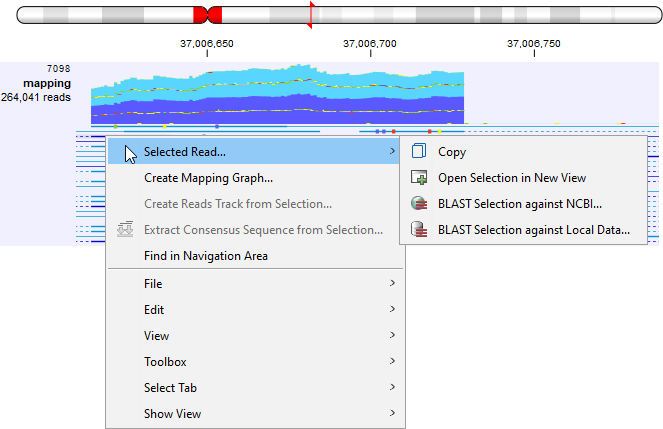Select Find in Navigation Area
This screenshot has height=429, width=663.
point(205,256)
